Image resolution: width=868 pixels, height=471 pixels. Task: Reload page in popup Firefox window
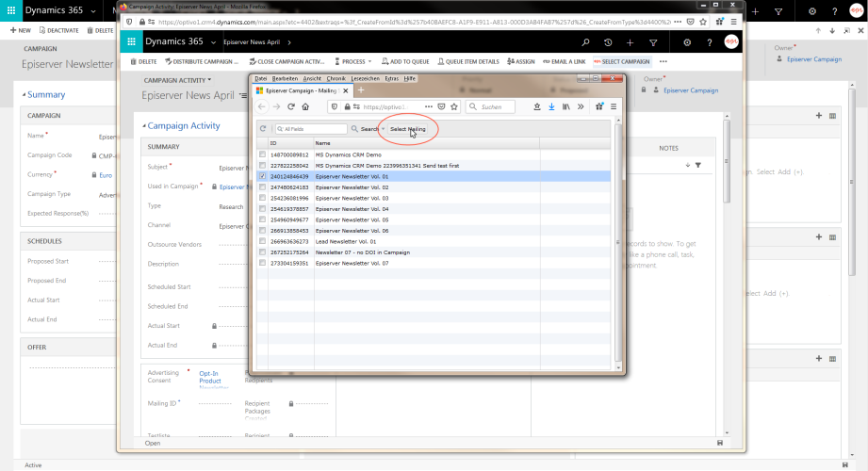[290, 106]
